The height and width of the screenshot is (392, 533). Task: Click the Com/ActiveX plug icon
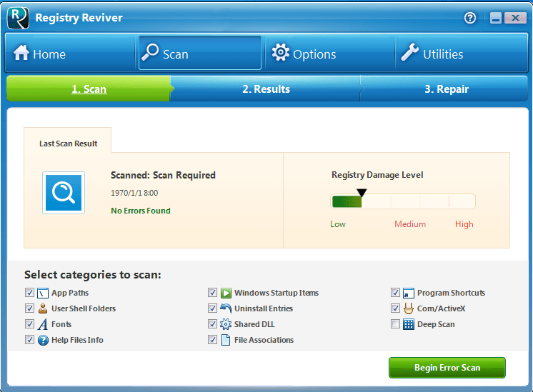pos(409,308)
